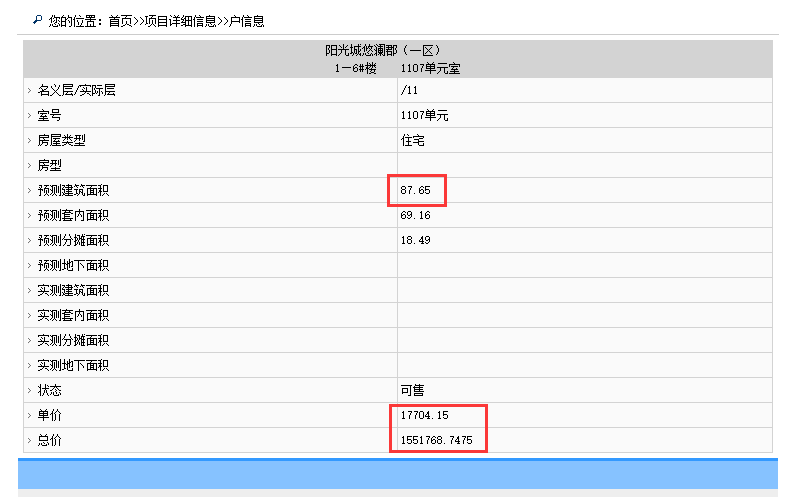Click the arrow bullet before 房屋类型
This screenshot has width=793, height=497.
point(29,141)
